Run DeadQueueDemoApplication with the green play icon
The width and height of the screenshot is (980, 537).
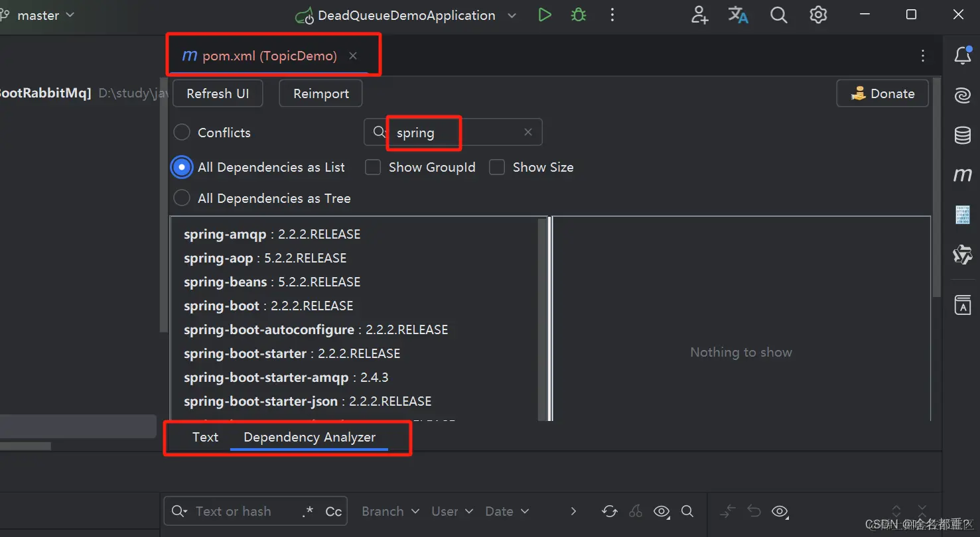tap(545, 15)
